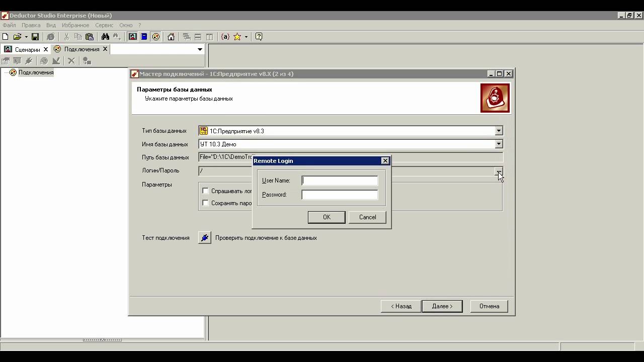Toggle the blue book panel icon

(x=144, y=37)
